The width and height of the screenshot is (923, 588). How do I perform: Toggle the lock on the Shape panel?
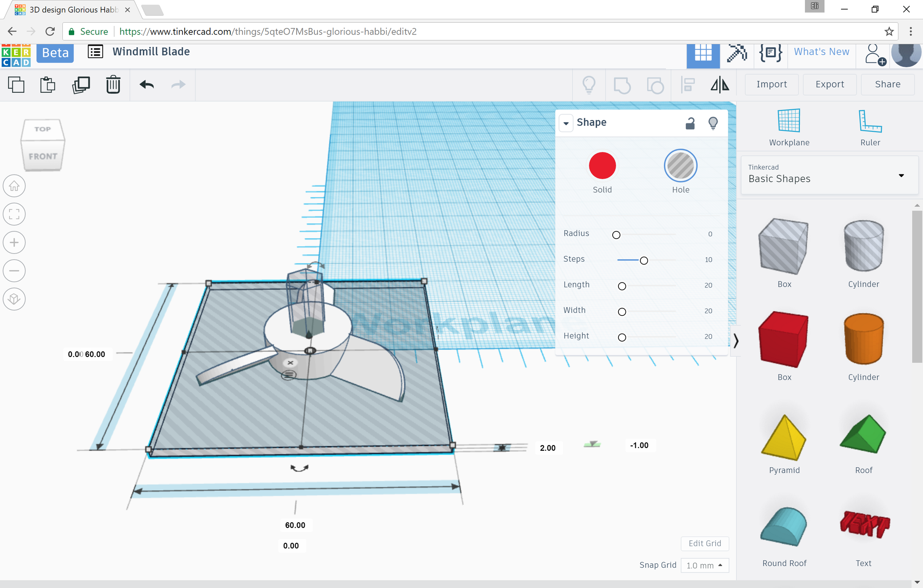pyautogui.click(x=690, y=123)
